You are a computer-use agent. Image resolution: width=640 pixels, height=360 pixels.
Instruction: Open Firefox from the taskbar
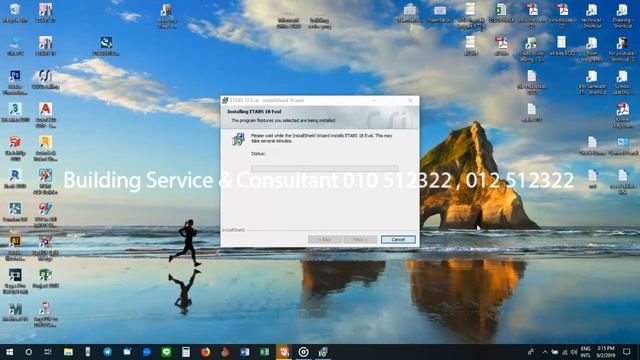tap(205, 352)
